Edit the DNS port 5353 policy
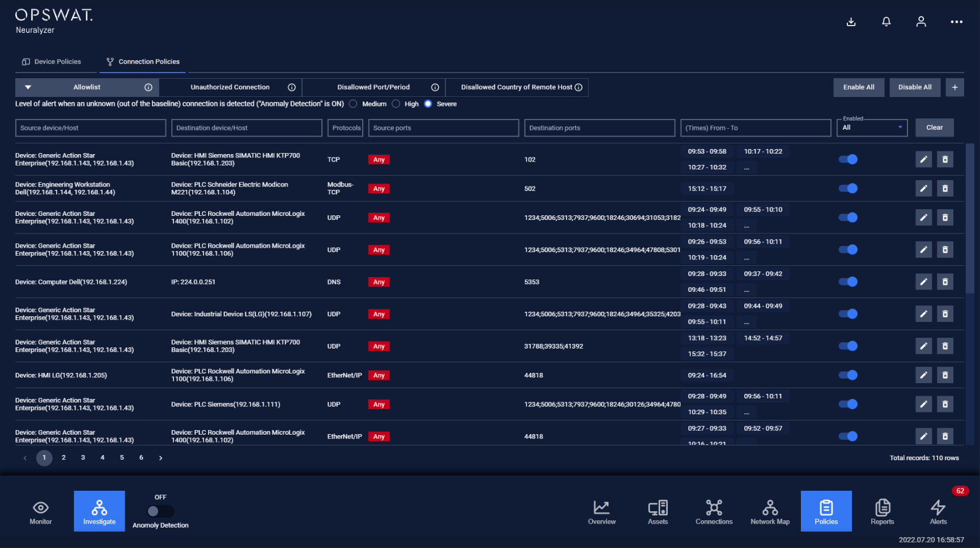Viewport: 980px width, 548px height. [x=923, y=282]
